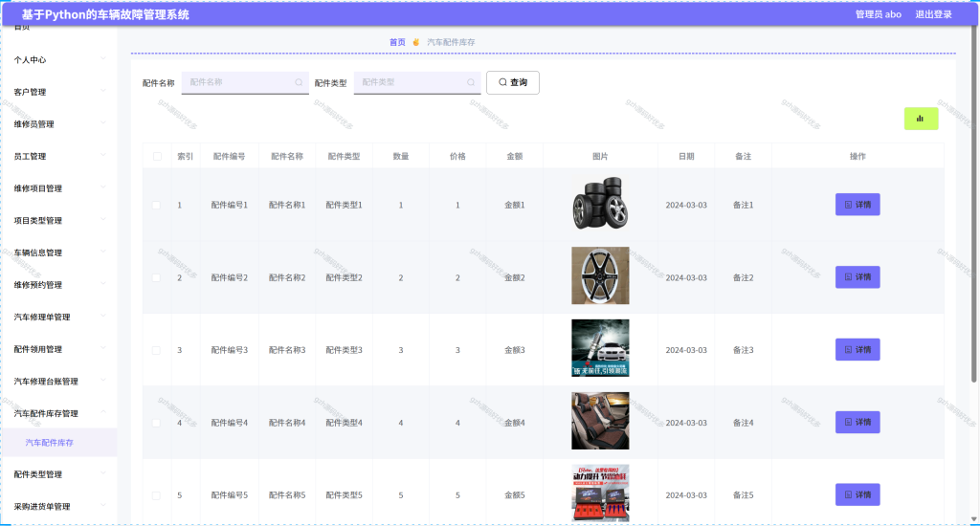Check the checkbox for row 配件编号3
The width and height of the screenshot is (980, 526).
(x=156, y=350)
